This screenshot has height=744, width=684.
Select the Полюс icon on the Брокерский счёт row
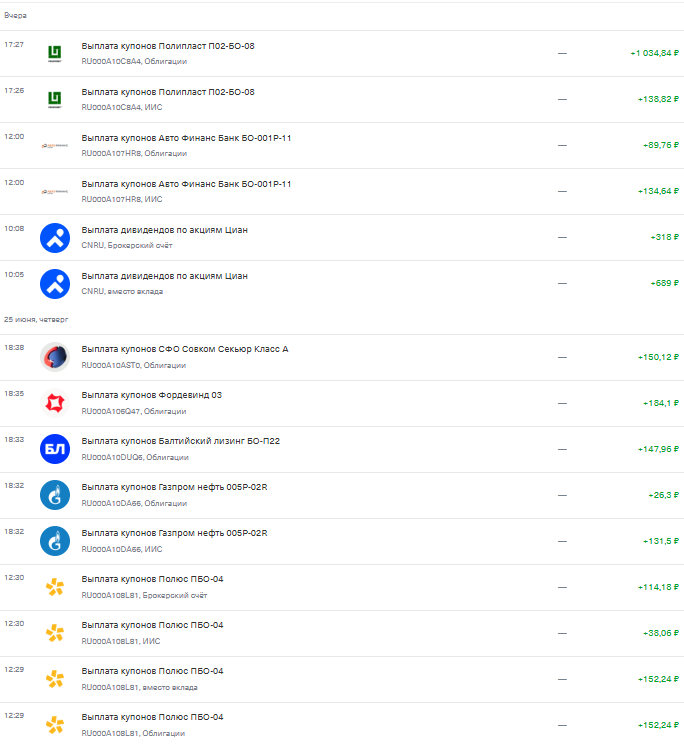55,587
